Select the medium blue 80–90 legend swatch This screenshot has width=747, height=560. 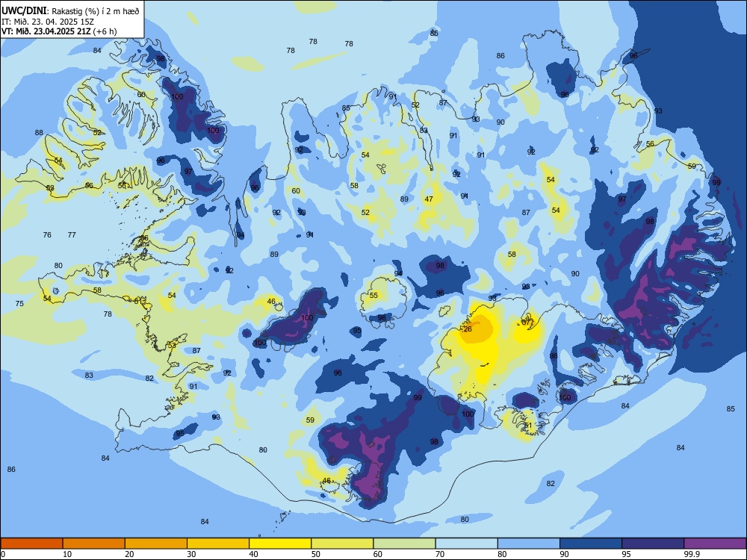coord(529,544)
